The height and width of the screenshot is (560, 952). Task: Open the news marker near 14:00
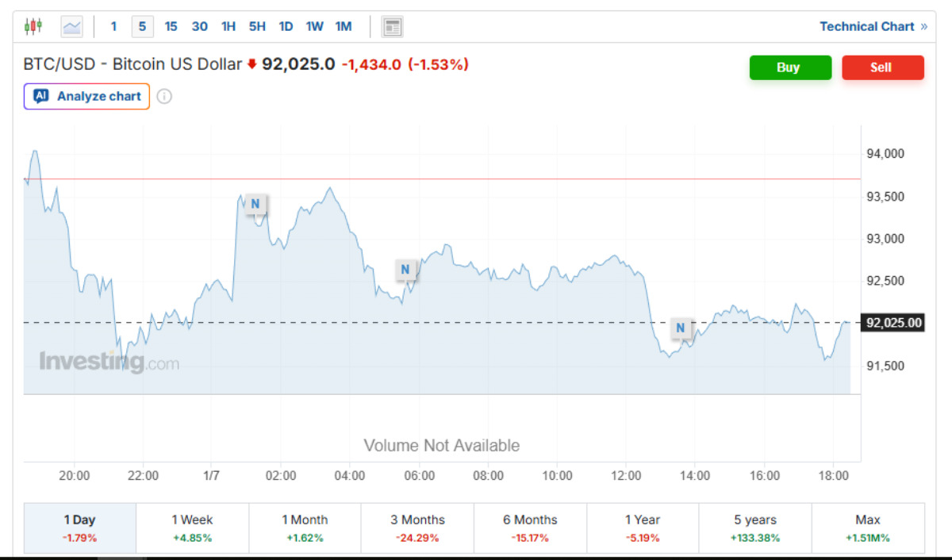[x=681, y=328]
